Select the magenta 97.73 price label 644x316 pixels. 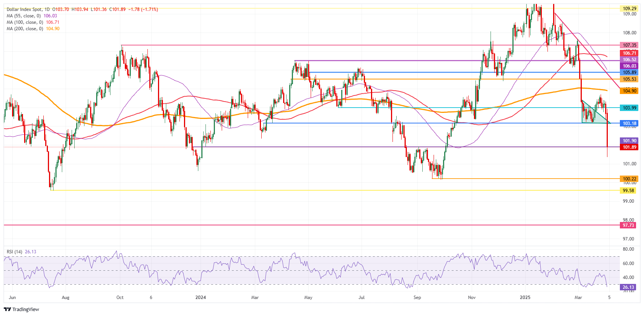[x=629, y=225]
